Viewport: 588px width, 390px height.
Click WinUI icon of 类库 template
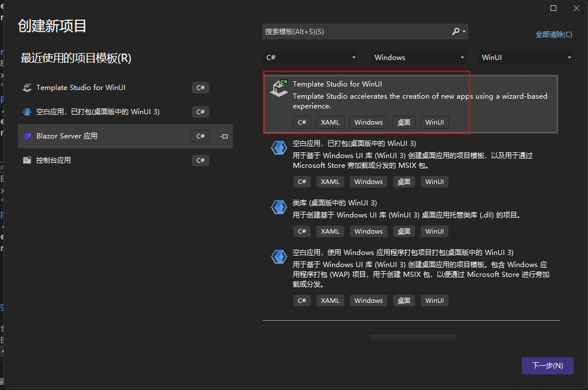point(279,207)
